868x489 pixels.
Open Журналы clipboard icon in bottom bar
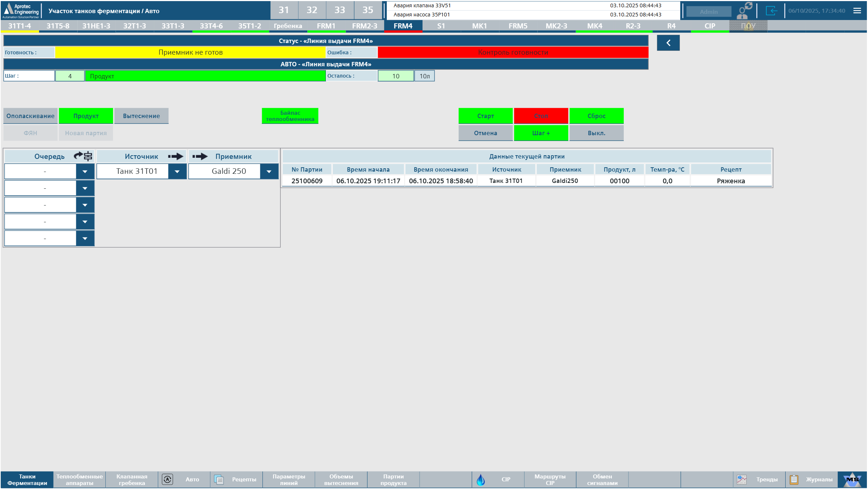click(794, 480)
